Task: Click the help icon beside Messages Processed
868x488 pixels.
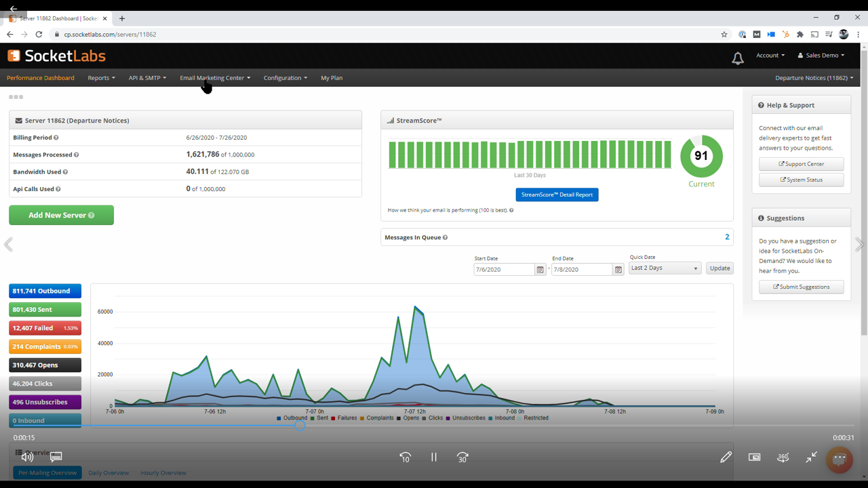Action: pos(76,155)
